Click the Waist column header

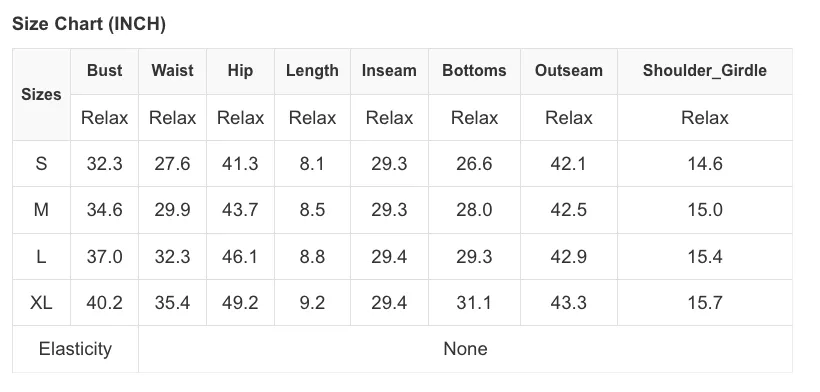coord(173,71)
